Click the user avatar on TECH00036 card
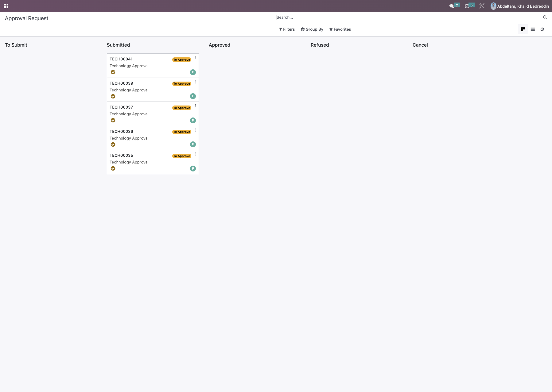 point(193,144)
